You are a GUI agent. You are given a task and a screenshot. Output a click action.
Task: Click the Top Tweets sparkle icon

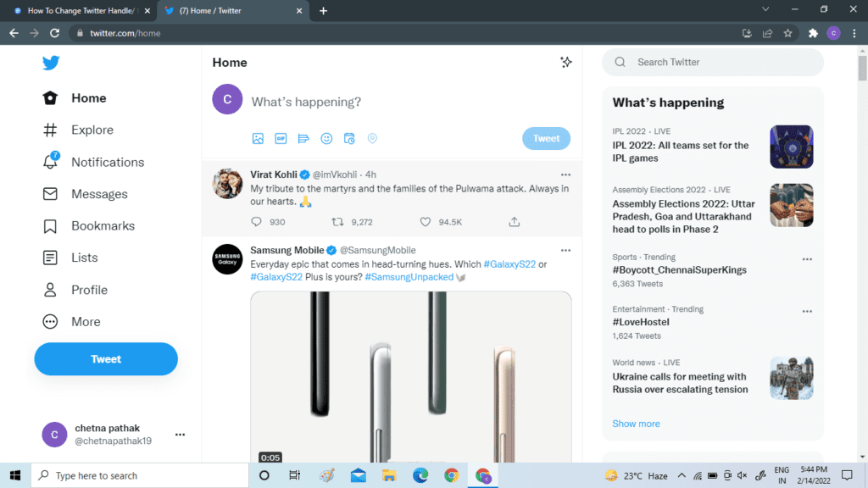565,62
